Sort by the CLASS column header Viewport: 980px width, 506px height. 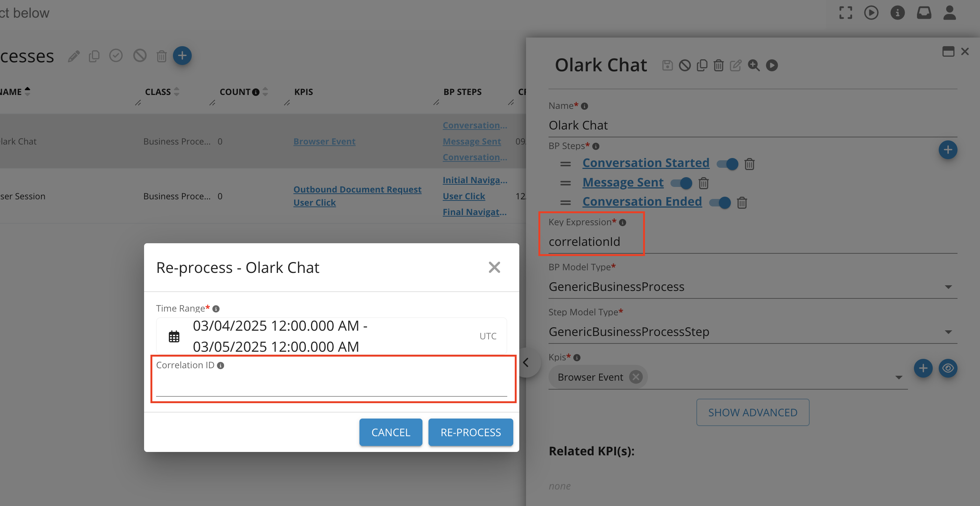158,92
